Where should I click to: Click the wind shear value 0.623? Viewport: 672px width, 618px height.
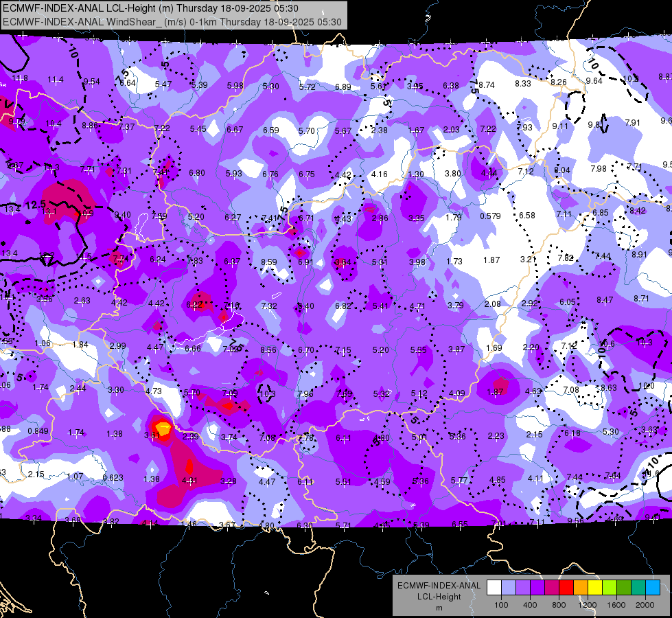coord(113,477)
